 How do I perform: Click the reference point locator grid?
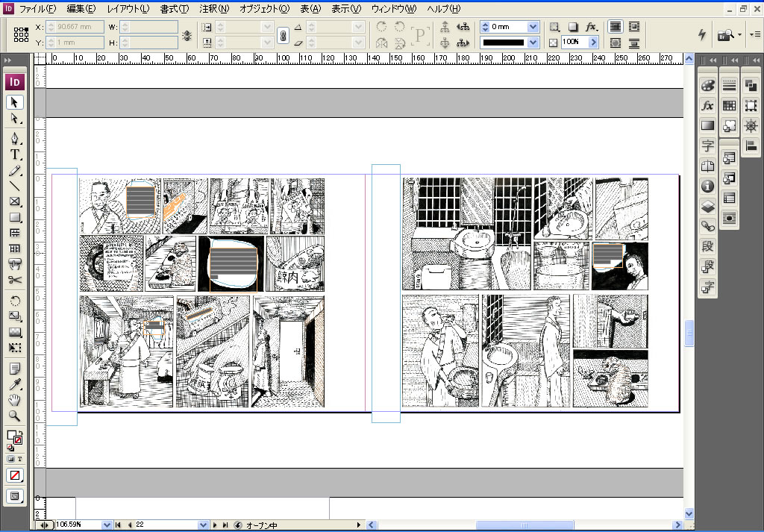point(21,34)
